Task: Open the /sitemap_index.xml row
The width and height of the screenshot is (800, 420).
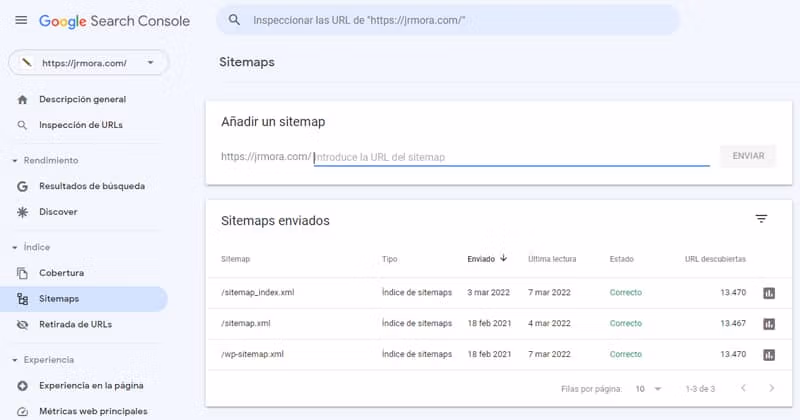Action: click(499, 293)
